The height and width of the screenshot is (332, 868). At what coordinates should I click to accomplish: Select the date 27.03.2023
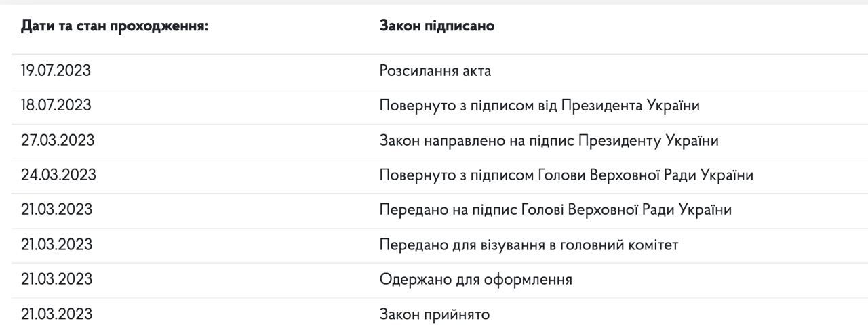(58, 140)
